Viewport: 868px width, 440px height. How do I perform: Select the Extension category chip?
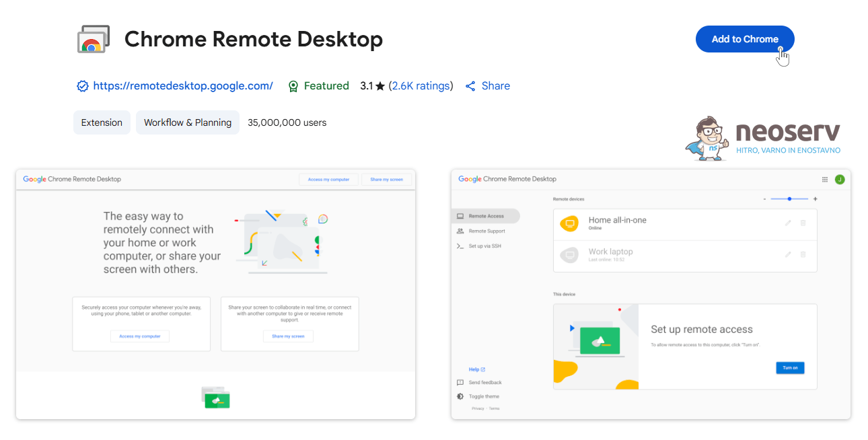click(102, 122)
